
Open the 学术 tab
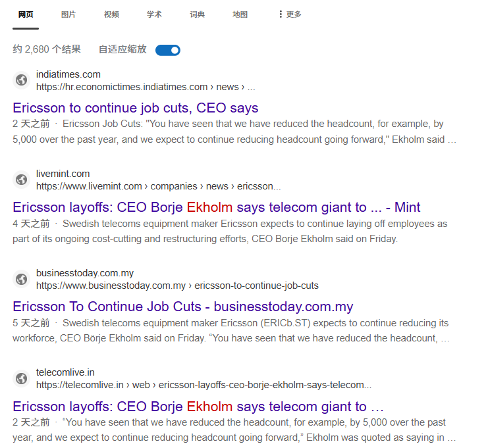[x=154, y=14]
